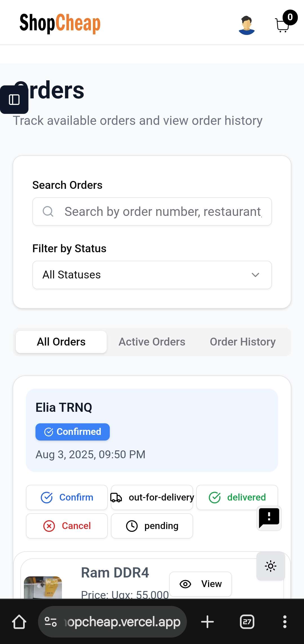Cancel the Elia TRNQ order

click(67, 526)
